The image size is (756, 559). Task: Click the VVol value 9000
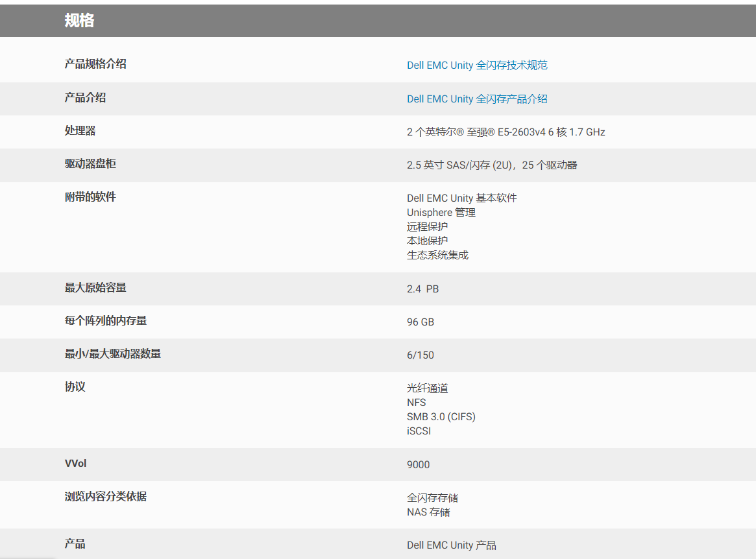(x=418, y=465)
